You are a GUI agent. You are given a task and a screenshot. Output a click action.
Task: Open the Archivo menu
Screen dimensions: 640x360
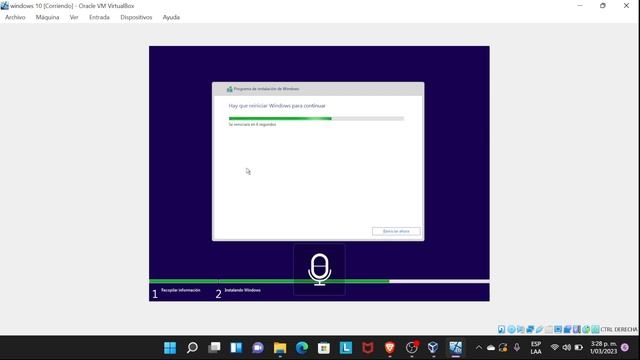pos(15,17)
